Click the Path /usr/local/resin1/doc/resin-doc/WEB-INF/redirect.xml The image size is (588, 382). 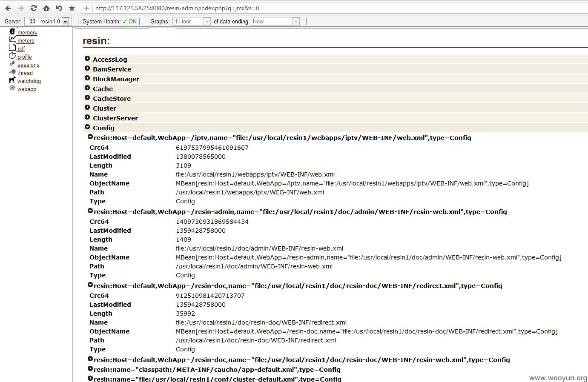click(x=256, y=340)
